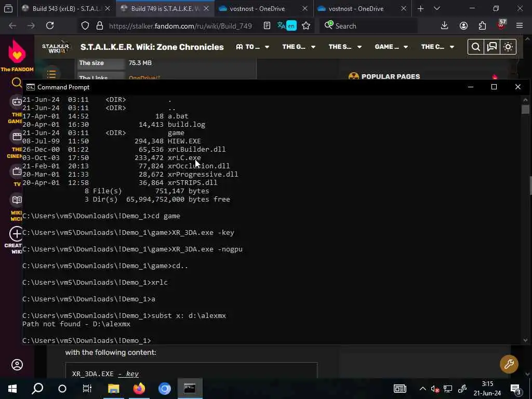Screen dimensions: 532x399
Task: Click 'HIEW.EXE' in the directory listing
Action: (x=184, y=141)
